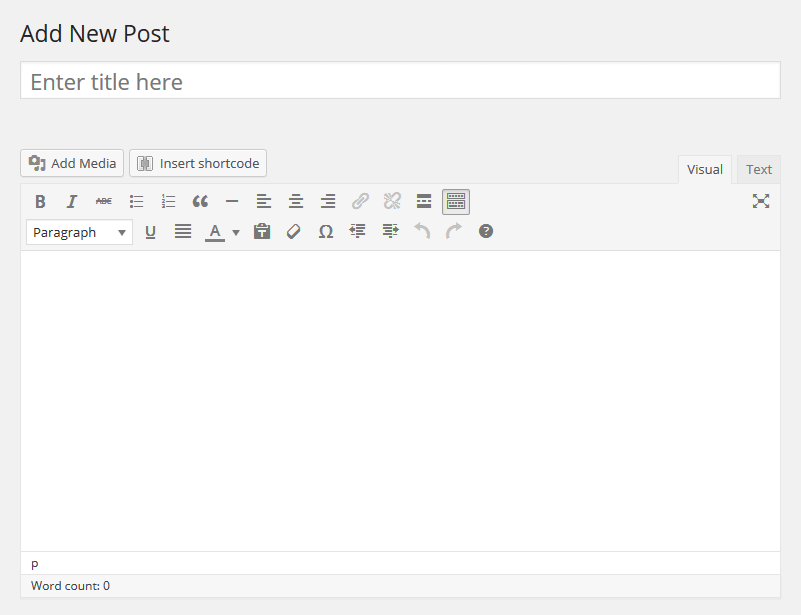Switch to the Text editing tab
The width and height of the screenshot is (801, 615).
(758, 169)
